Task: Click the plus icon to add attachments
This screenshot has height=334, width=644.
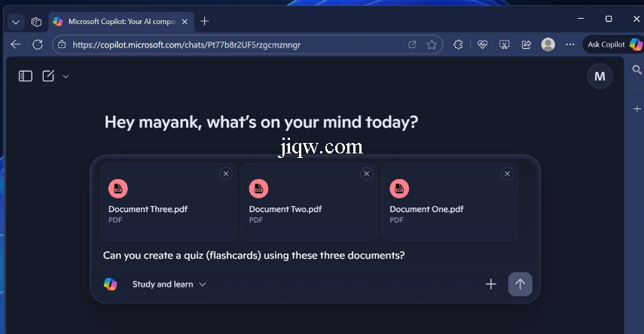Action: pos(491,284)
